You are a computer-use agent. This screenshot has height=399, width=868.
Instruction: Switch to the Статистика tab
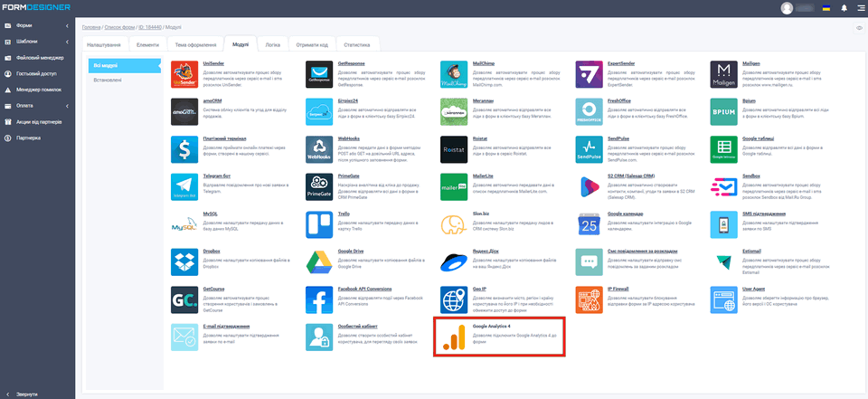pos(356,44)
